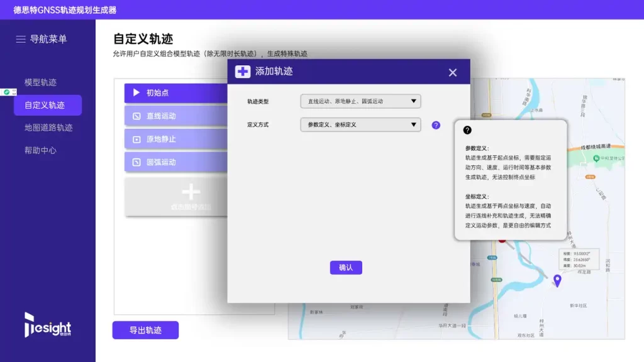Image resolution: width=644 pixels, height=362 pixels.
Task: Click the 导出轨迹 button
Action: click(x=145, y=330)
